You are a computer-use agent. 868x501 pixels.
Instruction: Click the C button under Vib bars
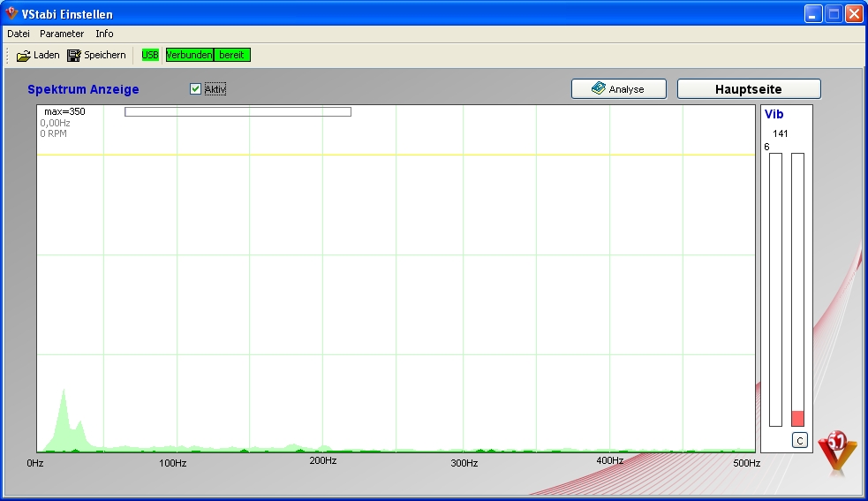[799, 440]
